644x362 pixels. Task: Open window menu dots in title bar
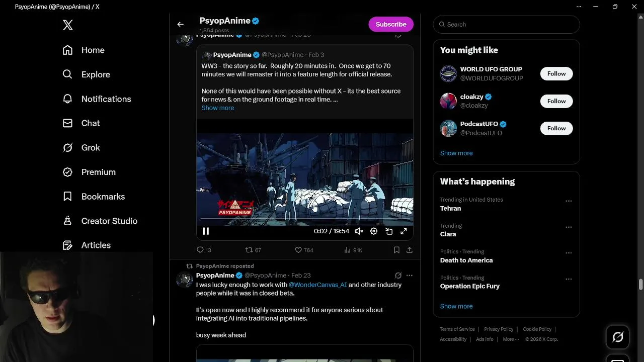(x=579, y=7)
